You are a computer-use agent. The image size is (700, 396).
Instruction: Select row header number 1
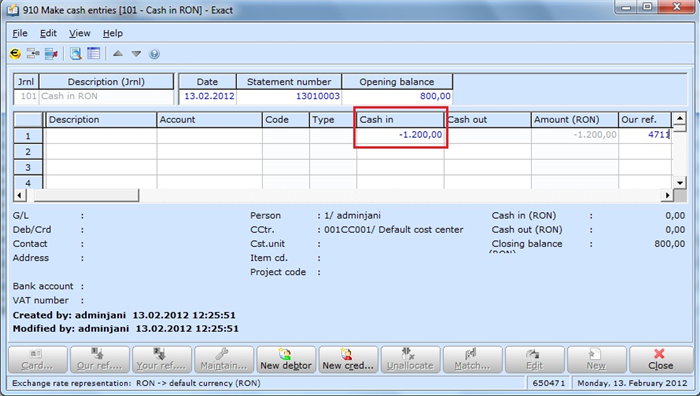tap(28, 136)
